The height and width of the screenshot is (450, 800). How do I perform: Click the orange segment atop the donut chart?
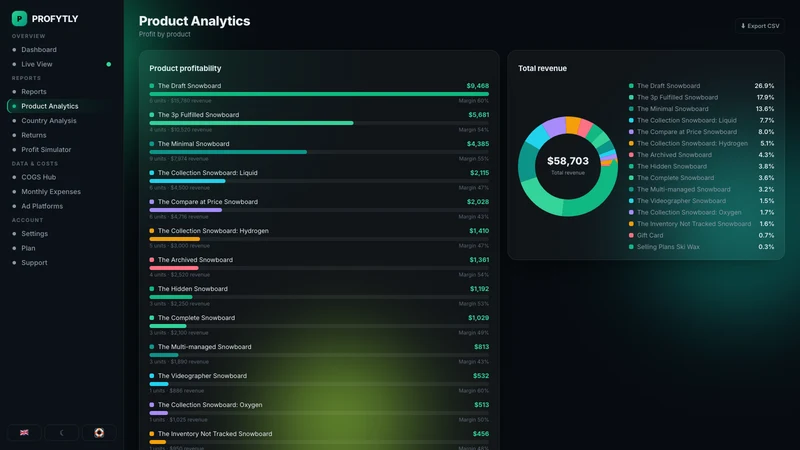tap(573, 125)
